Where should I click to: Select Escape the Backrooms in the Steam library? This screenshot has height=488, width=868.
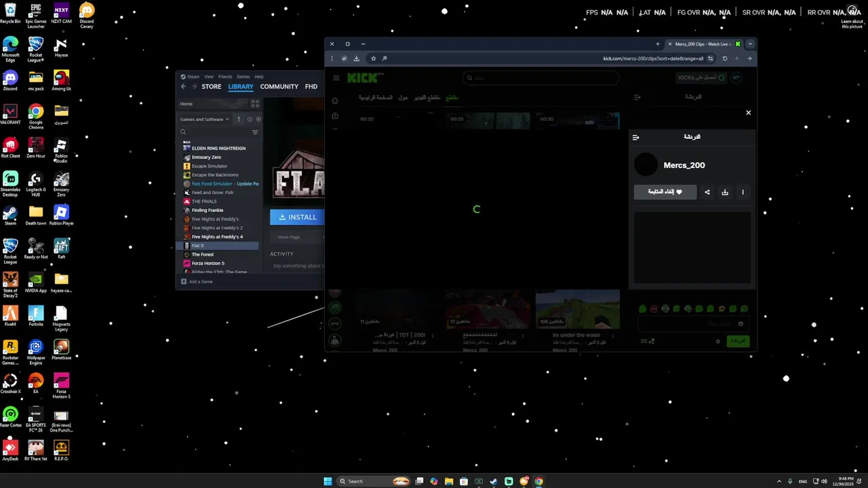click(215, 175)
